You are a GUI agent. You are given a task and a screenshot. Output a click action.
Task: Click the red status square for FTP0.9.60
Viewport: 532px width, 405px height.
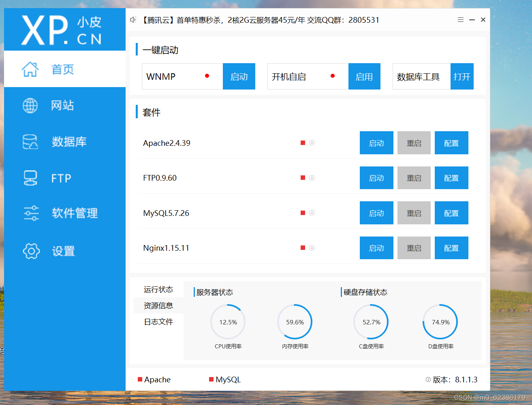(303, 178)
